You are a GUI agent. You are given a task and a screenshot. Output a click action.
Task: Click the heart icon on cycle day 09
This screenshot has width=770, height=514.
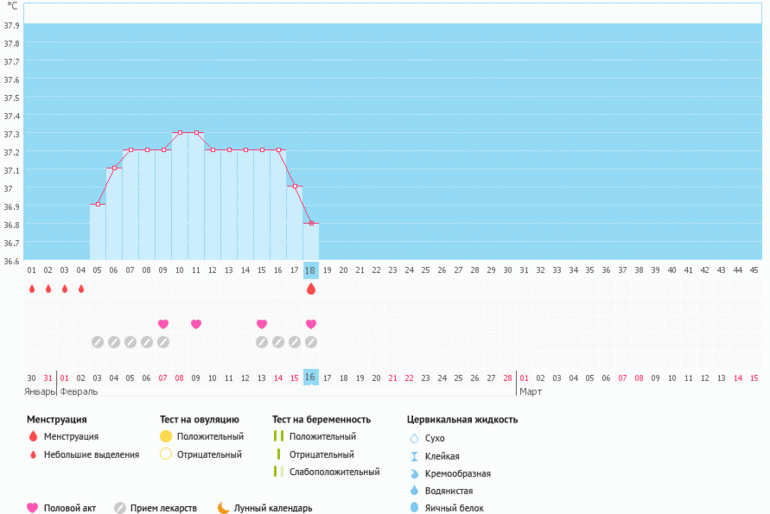[x=163, y=324]
